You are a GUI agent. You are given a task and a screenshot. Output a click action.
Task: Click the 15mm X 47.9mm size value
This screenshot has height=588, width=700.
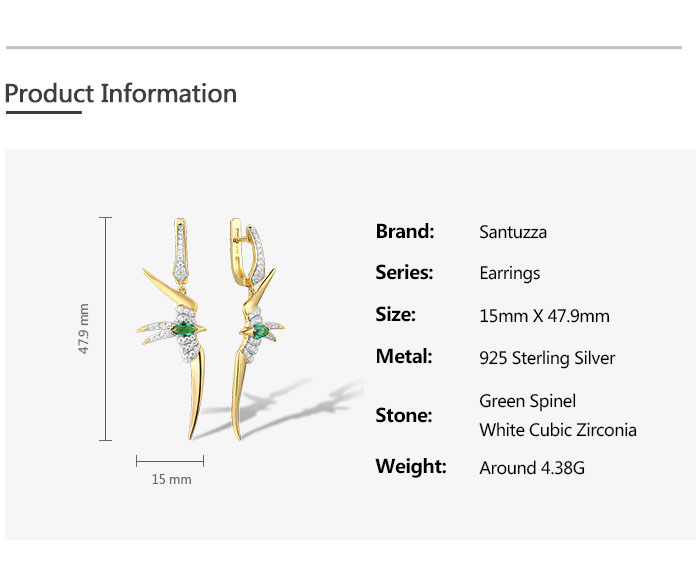click(544, 317)
